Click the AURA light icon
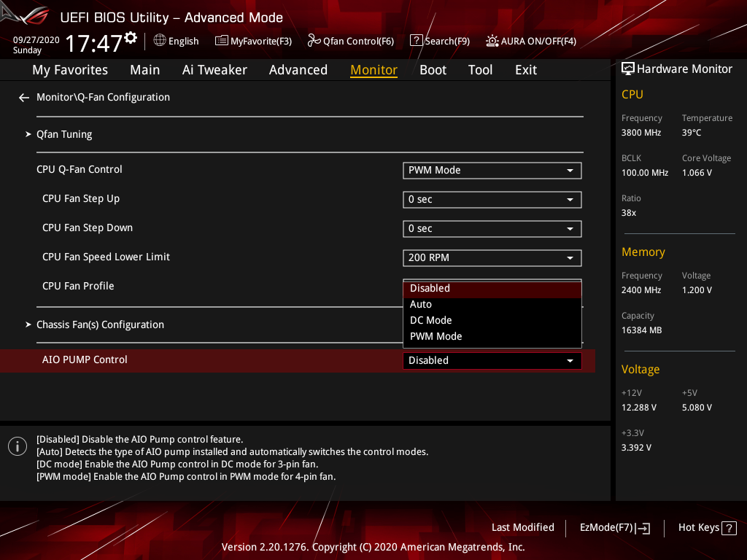 click(x=492, y=41)
